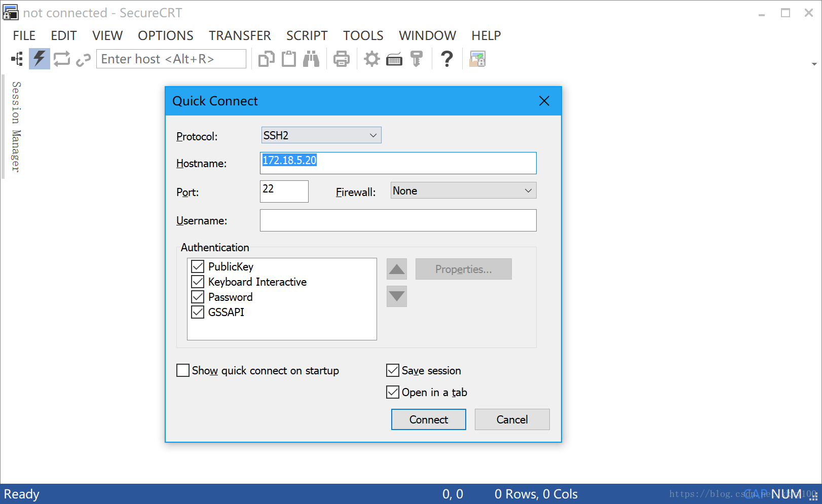822x504 pixels.
Task: Move authentication method down with arrow button
Action: click(397, 296)
